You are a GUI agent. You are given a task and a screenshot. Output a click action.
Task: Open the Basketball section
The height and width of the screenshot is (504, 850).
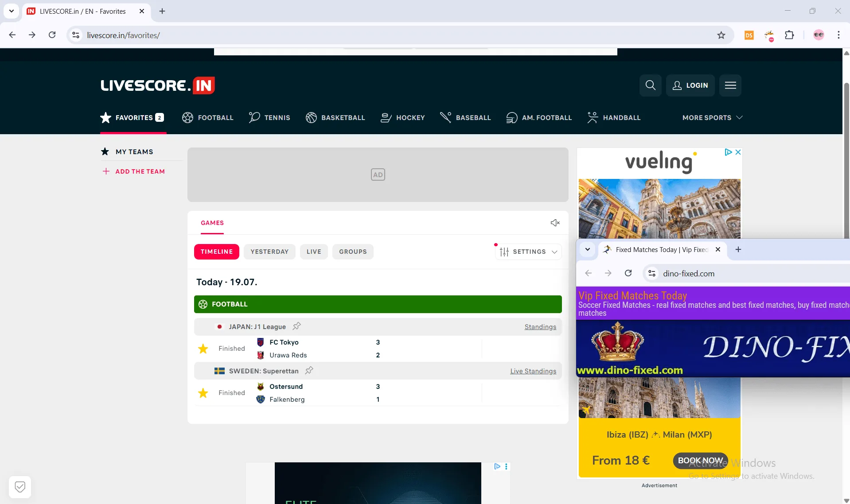335,117
